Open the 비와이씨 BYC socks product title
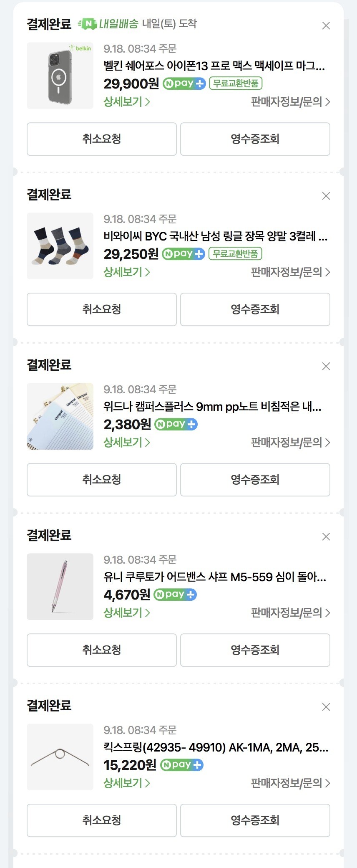 [x=215, y=236]
